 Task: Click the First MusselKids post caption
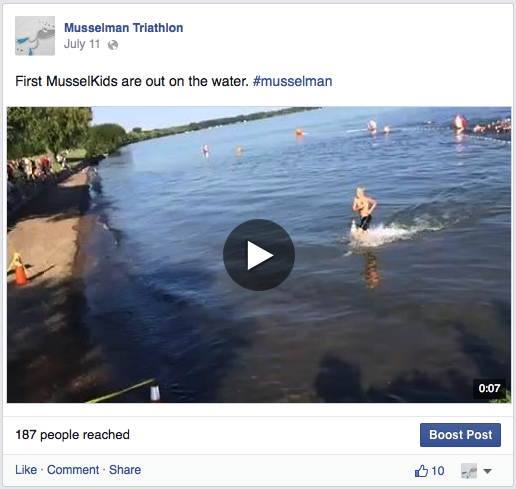(132, 81)
